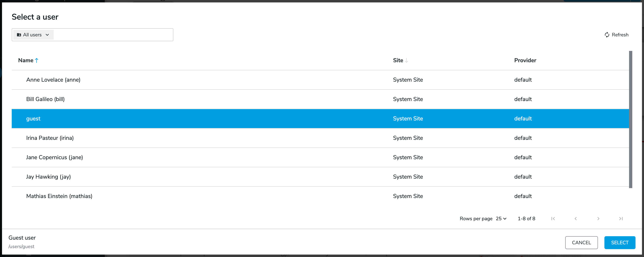Go to the previous page arrow
Image resolution: width=644 pixels, height=257 pixels.
pyautogui.click(x=576, y=218)
